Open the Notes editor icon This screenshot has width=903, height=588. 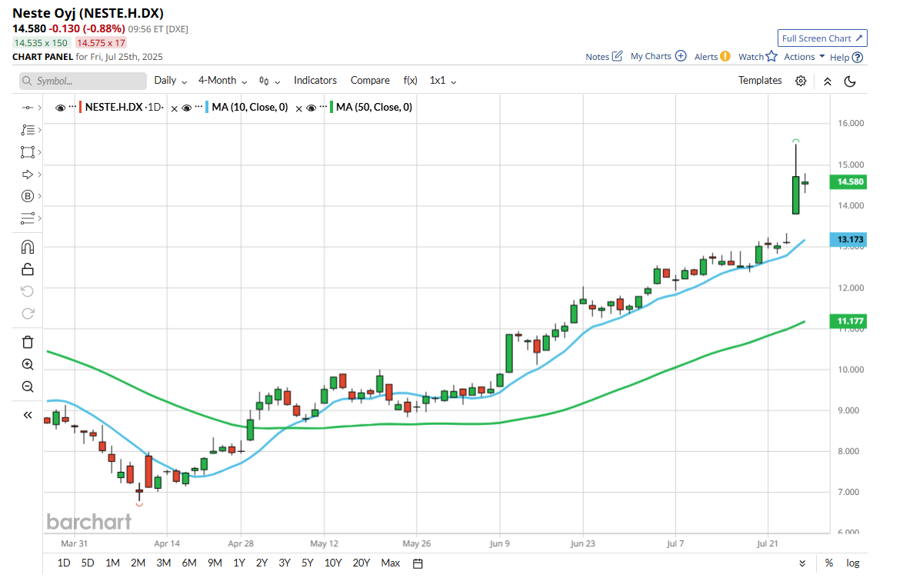[618, 56]
